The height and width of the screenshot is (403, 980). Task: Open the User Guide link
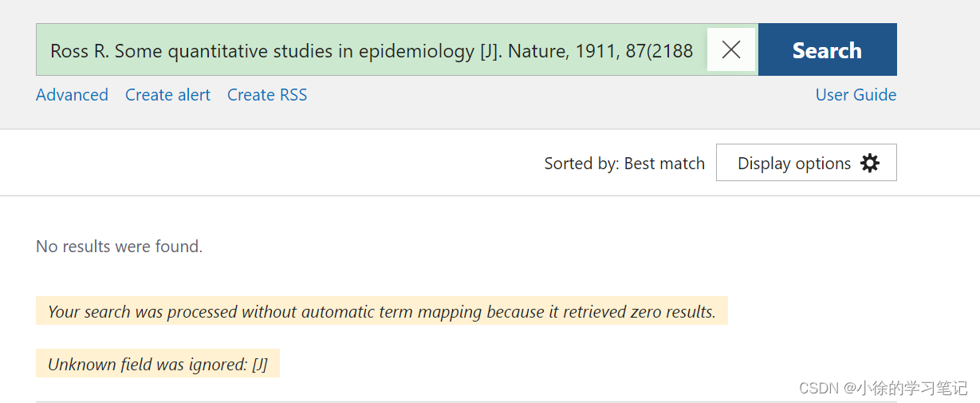pos(856,95)
